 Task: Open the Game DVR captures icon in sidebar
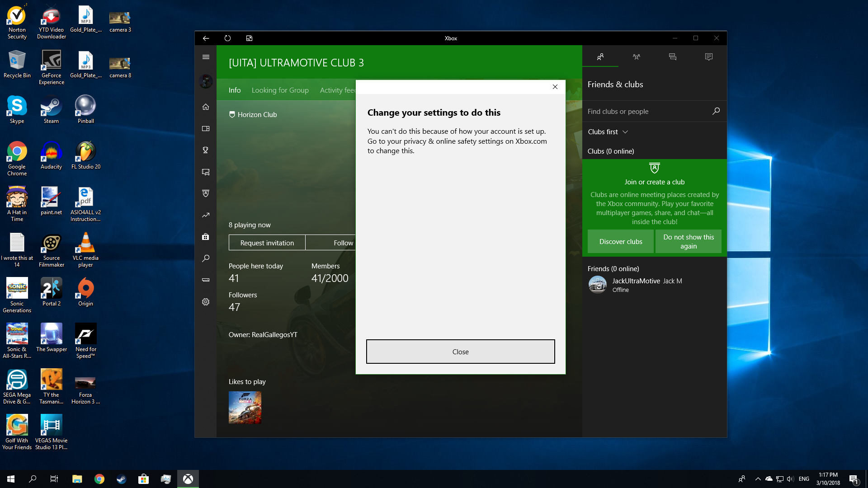click(x=206, y=172)
